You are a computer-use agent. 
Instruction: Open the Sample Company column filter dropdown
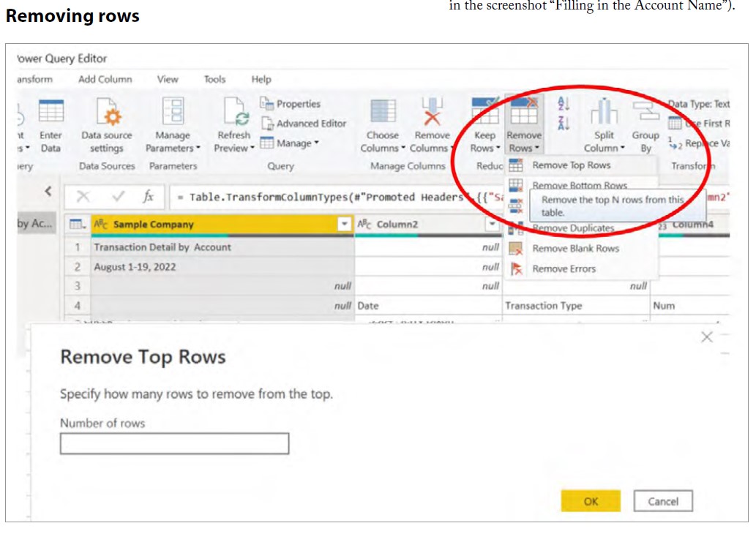[x=344, y=224]
